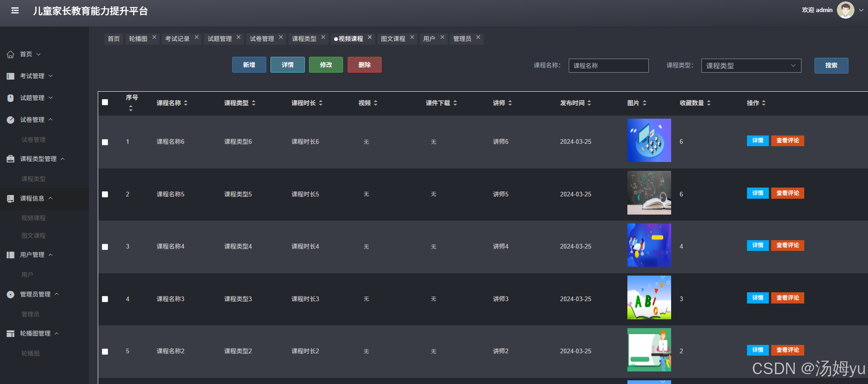Image resolution: width=868 pixels, height=384 pixels.
Task: Click the 用户管理 sidebar icon
Action: point(10,255)
